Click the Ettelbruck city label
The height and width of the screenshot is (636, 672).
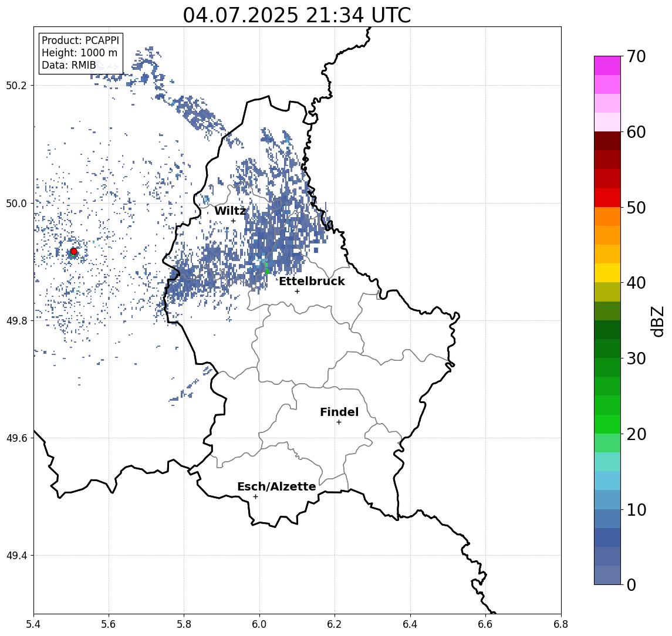click(312, 281)
